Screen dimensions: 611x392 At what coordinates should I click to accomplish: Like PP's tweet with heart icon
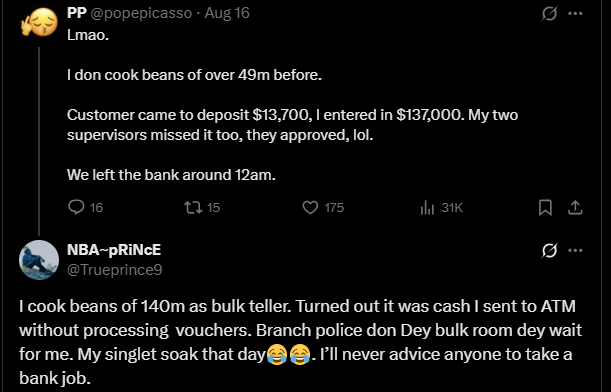[x=310, y=207]
